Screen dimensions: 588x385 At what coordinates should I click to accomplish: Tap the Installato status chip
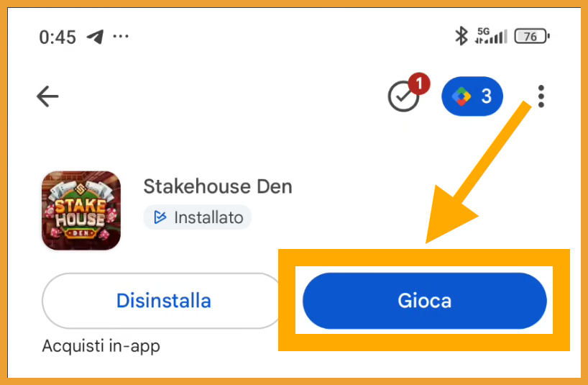coord(197,217)
